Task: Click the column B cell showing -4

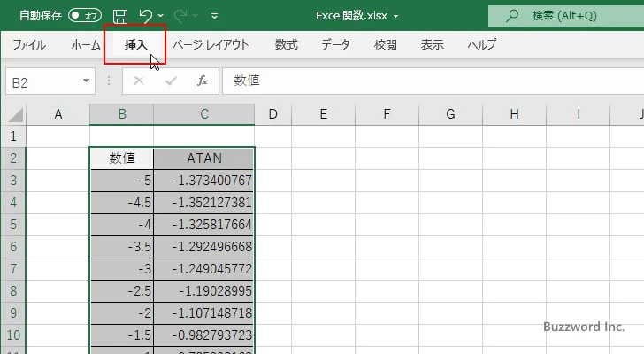Action: [121, 225]
